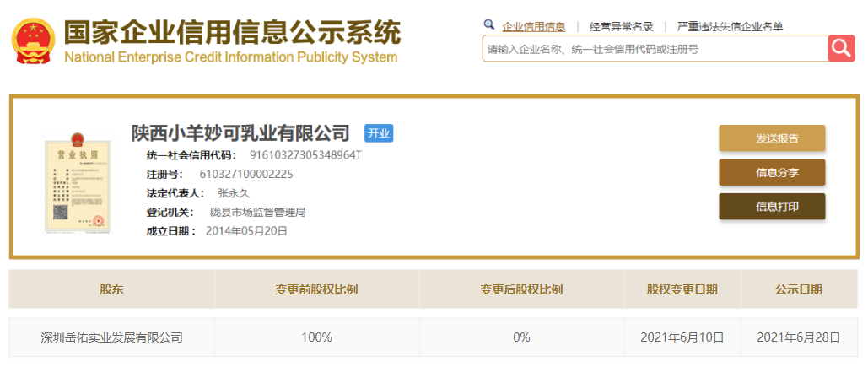Click the 开业 status badge
The width and height of the screenshot is (868, 367).
(380, 133)
